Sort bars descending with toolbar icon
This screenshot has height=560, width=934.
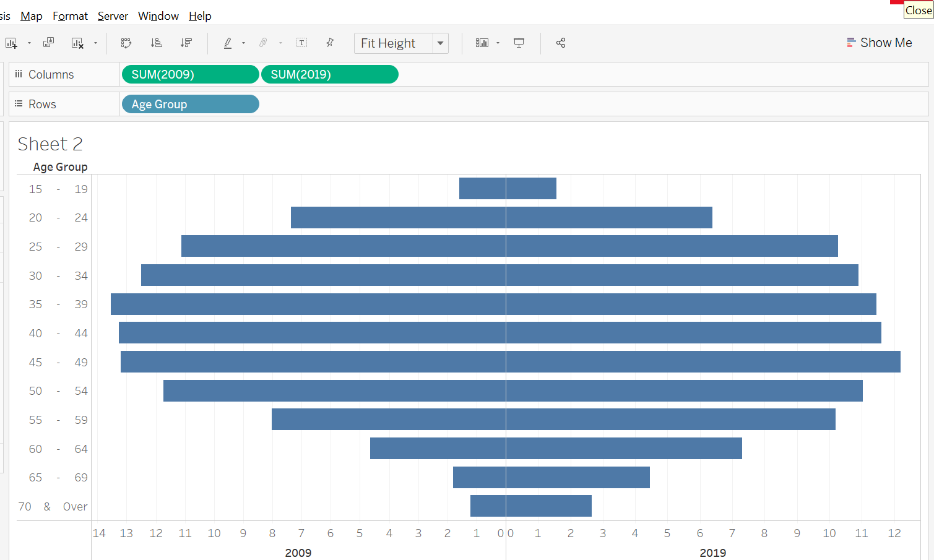coord(186,43)
